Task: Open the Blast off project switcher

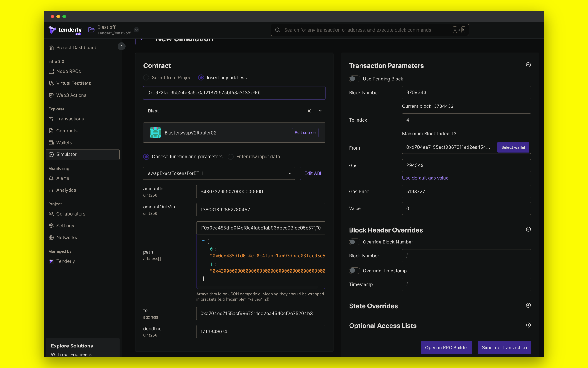Action: pos(136,30)
